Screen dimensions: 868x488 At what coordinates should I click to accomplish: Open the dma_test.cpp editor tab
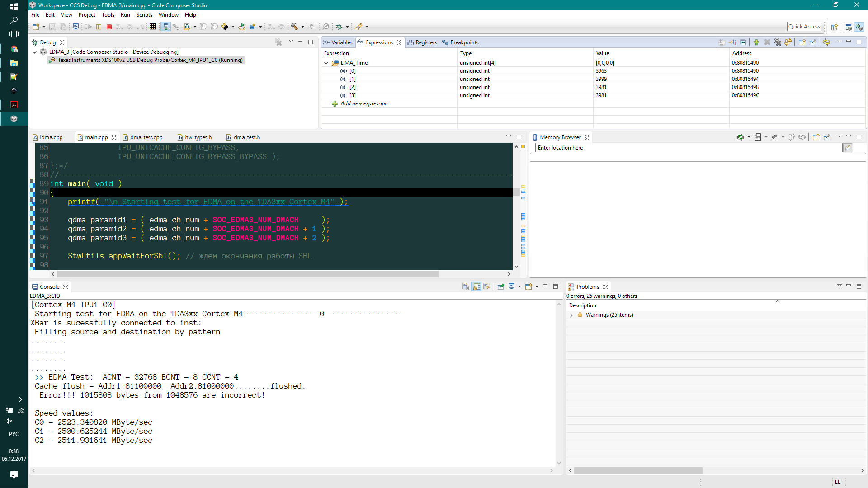(146, 137)
